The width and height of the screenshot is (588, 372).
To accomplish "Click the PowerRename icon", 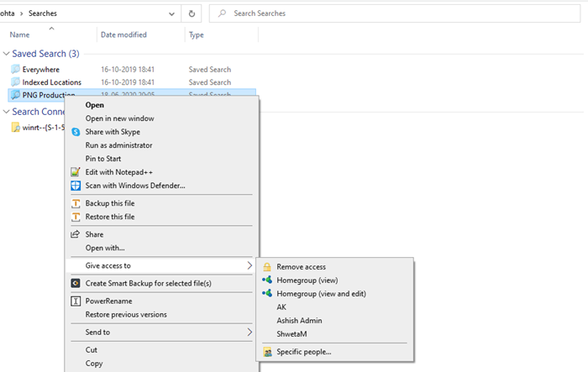I will (x=76, y=301).
